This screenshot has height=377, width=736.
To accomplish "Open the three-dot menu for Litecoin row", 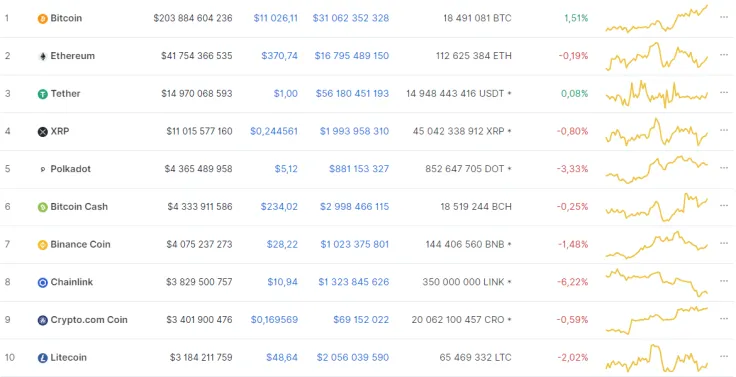I will coord(723,356).
